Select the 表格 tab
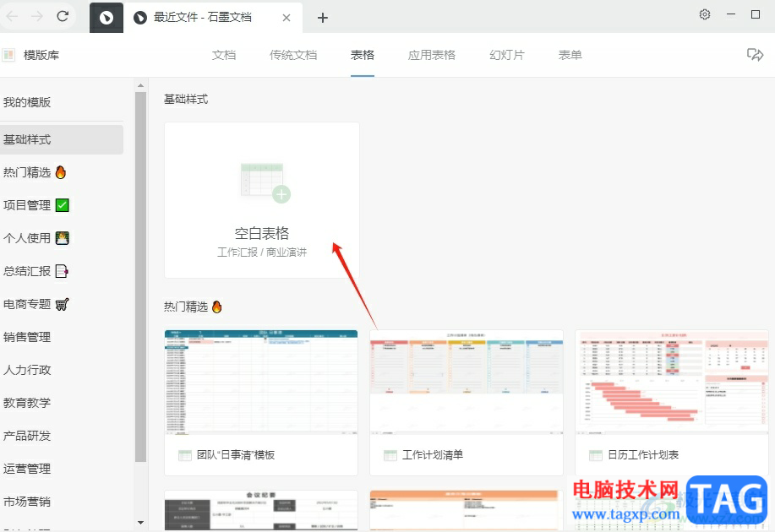The height and width of the screenshot is (532, 775). point(363,55)
